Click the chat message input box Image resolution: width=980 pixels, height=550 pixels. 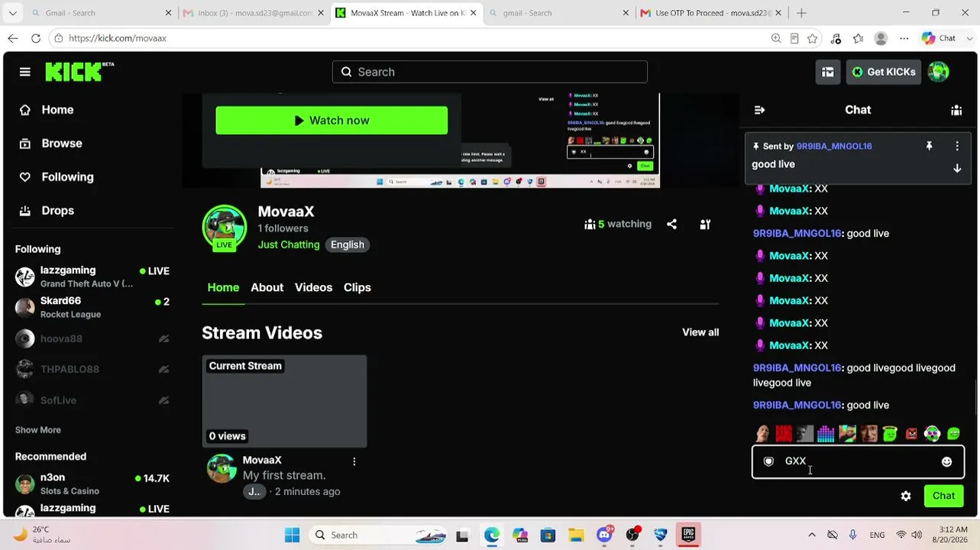pyautogui.click(x=858, y=461)
